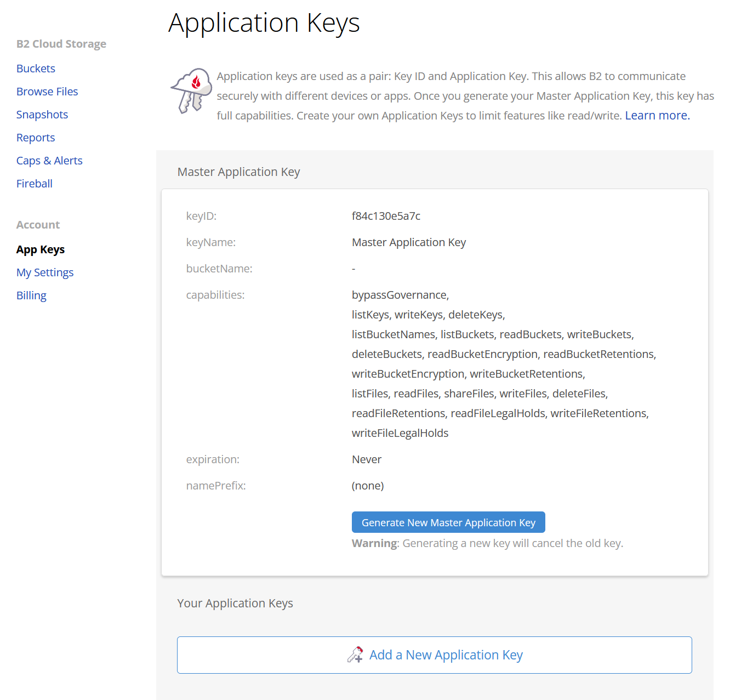Click the Master Application Key section heading
Image resolution: width=747 pixels, height=700 pixels.
(x=239, y=172)
